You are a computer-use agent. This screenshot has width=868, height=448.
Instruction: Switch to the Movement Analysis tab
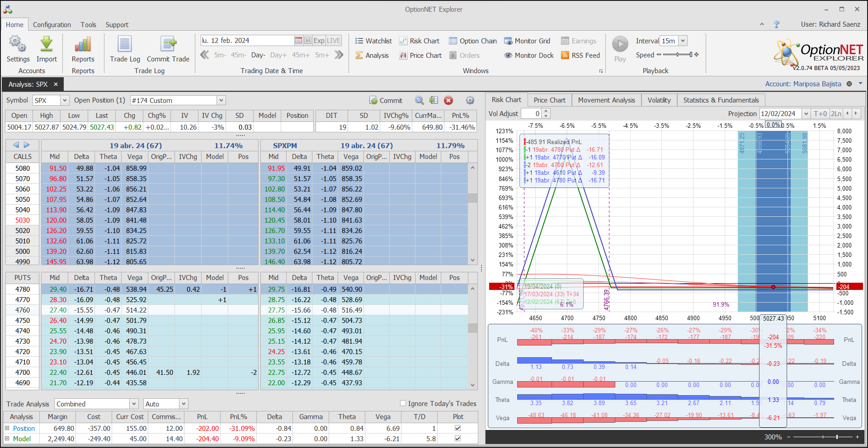click(606, 100)
